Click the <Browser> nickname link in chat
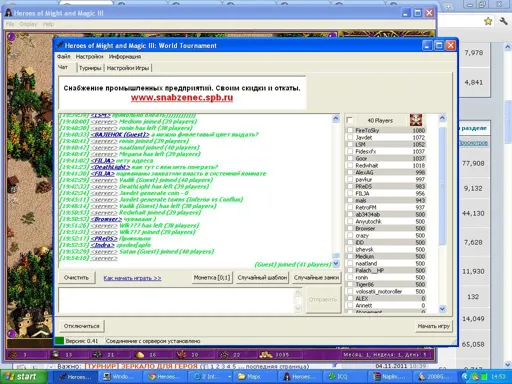 [x=106, y=219]
